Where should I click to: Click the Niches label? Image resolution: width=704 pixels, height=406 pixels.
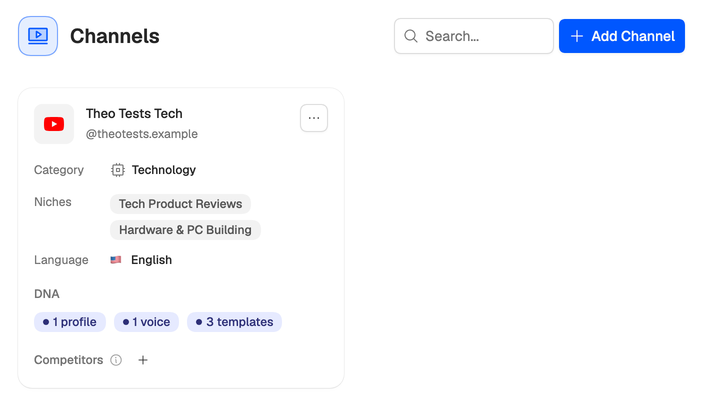tap(53, 202)
